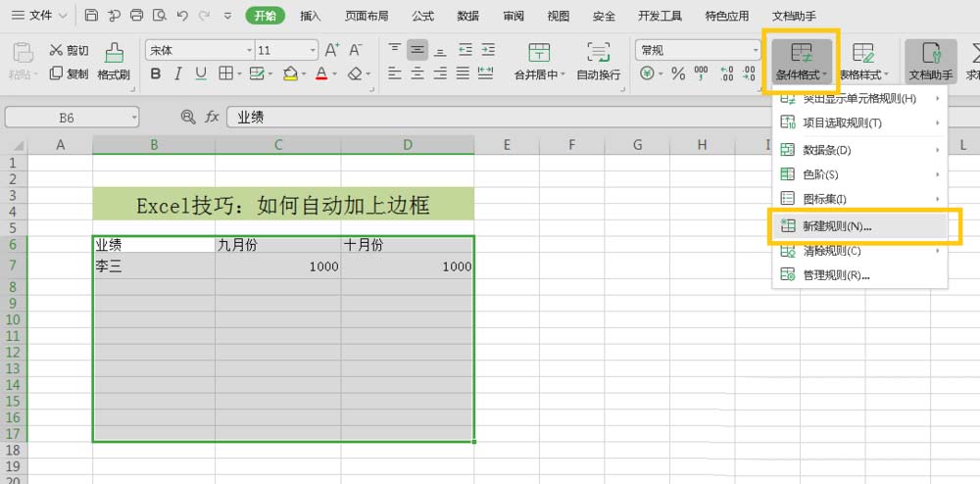Image resolution: width=980 pixels, height=484 pixels.
Task: Align text left
Action: pyautogui.click(x=394, y=73)
